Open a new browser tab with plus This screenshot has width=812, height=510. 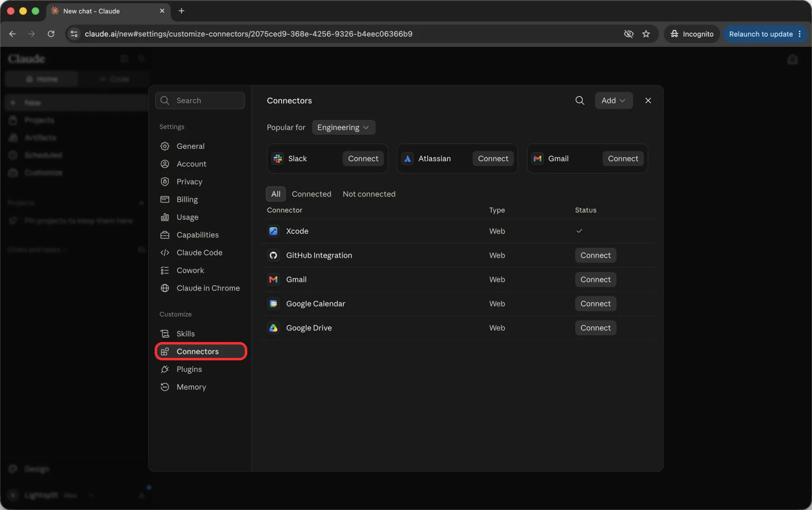[181, 11]
